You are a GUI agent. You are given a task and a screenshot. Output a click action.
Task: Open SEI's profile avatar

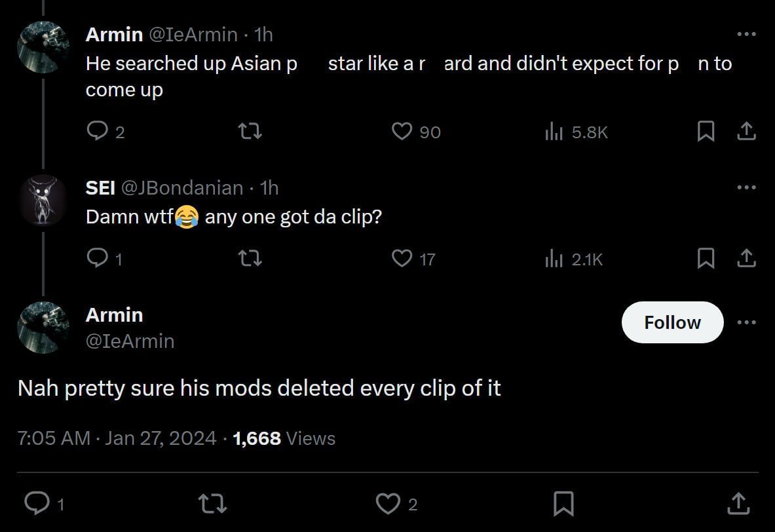[x=43, y=201]
